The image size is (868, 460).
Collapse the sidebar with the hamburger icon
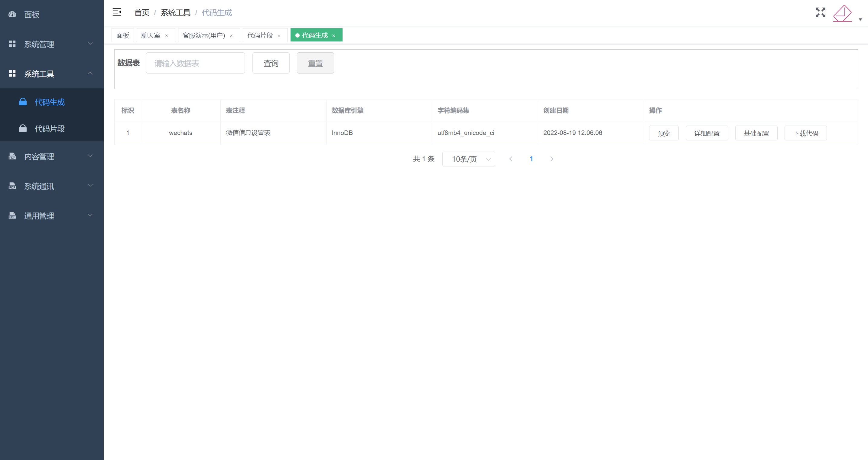pyautogui.click(x=117, y=12)
